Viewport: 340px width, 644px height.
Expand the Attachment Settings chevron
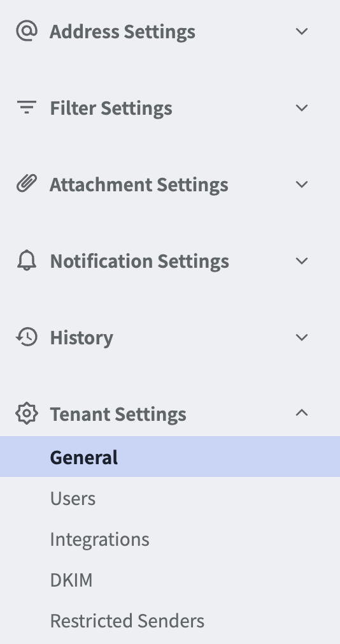coord(302,184)
